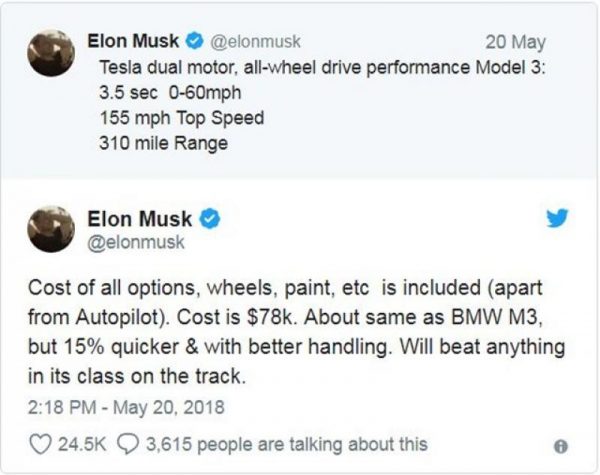Click '3,615 people are talking about this'
The image size is (600, 475).
pos(287,444)
